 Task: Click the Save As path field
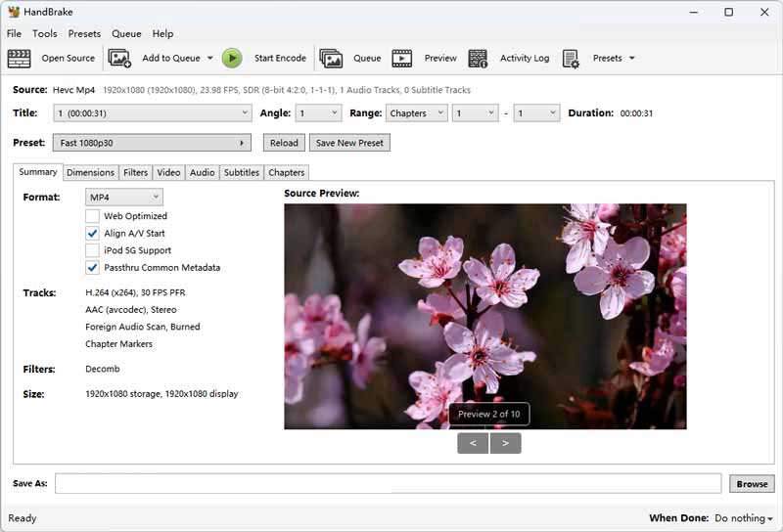point(388,484)
